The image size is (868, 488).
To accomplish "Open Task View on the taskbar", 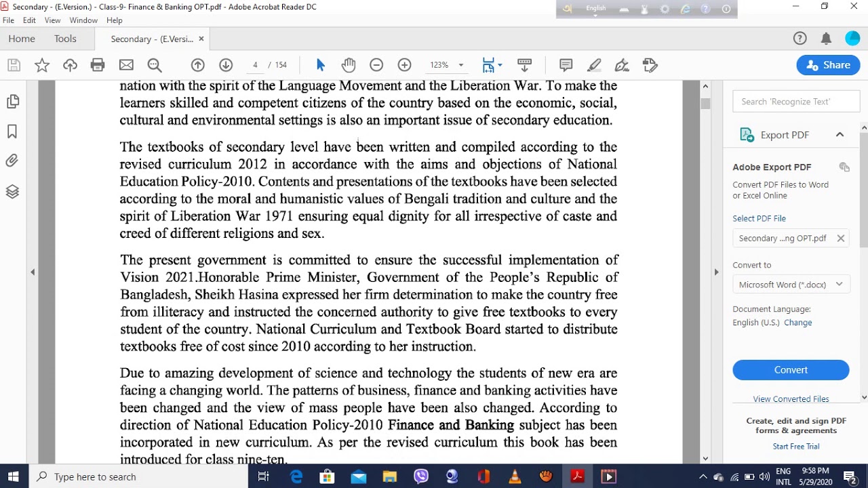I will tap(264, 476).
